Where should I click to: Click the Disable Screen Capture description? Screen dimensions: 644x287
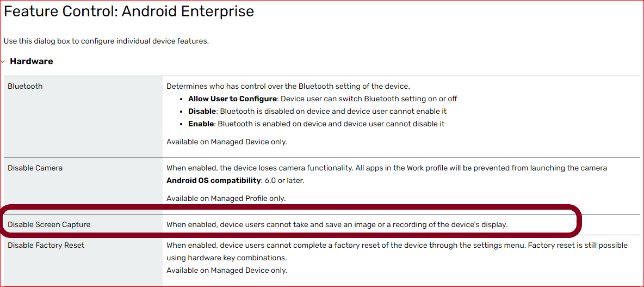(x=337, y=224)
